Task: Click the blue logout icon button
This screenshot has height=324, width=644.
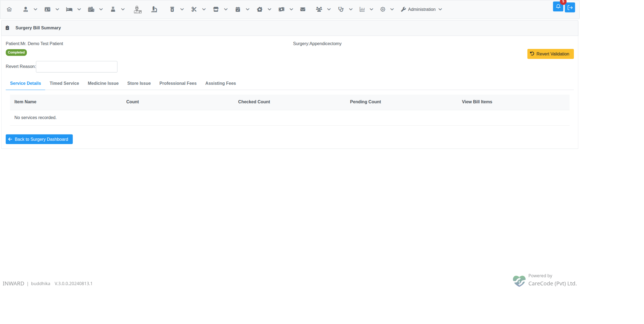Action: [x=570, y=7]
